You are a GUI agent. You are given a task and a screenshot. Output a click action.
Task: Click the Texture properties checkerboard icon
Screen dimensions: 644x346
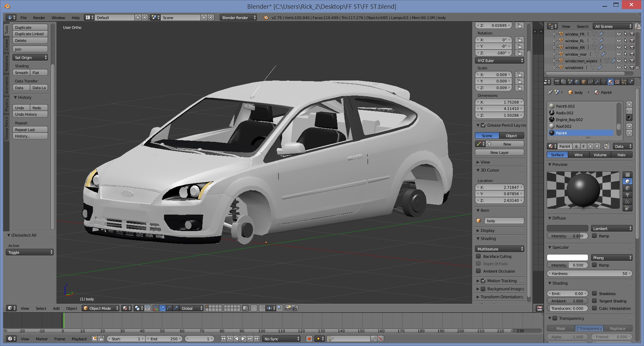click(617, 82)
